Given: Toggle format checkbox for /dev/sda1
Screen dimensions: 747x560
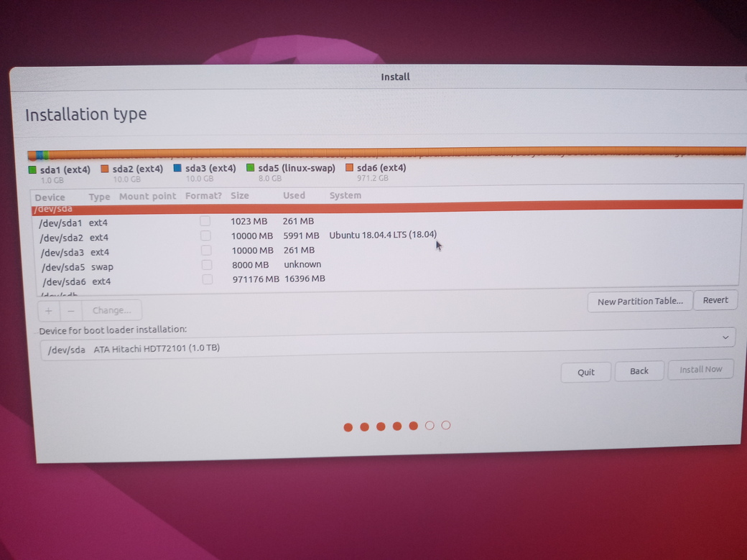Looking at the screenshot, I should pyautogui.click(x=205, y=221).
